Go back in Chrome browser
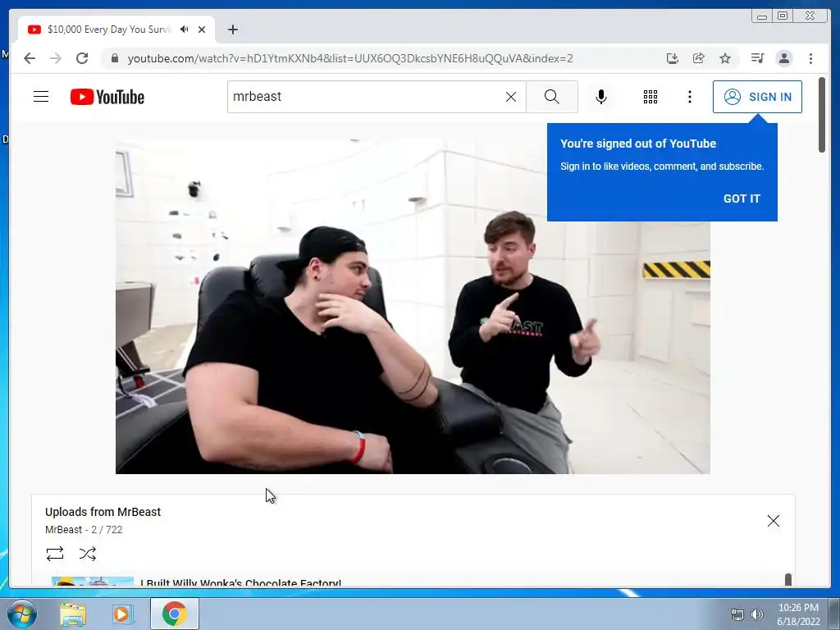Viewport: 840px width, 630px height. [x=30, y=58]
